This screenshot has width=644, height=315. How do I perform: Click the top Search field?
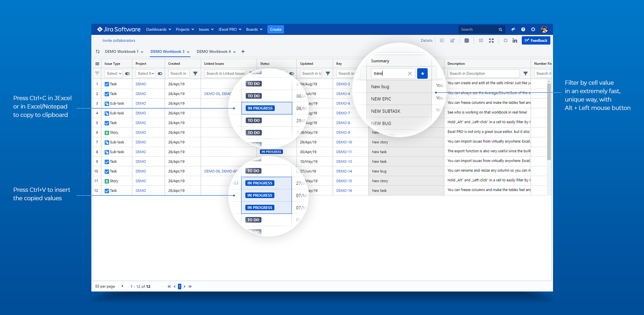click(481, 29)
